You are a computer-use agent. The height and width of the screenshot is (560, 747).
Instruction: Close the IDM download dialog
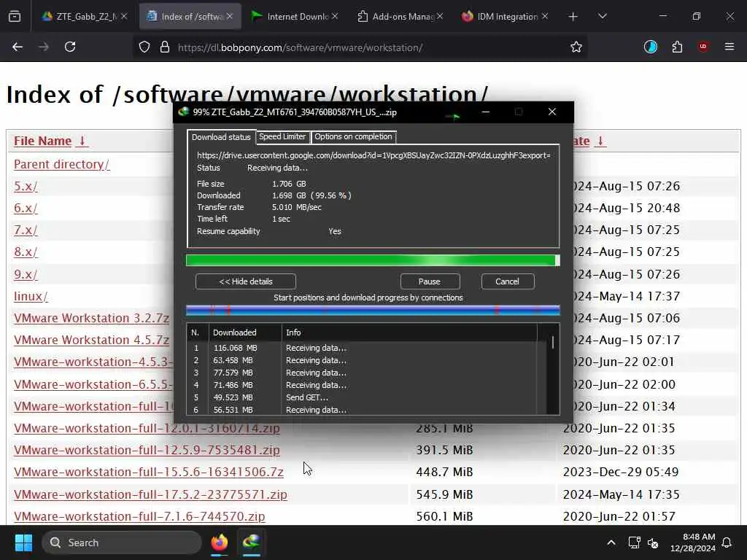point(552,112)
